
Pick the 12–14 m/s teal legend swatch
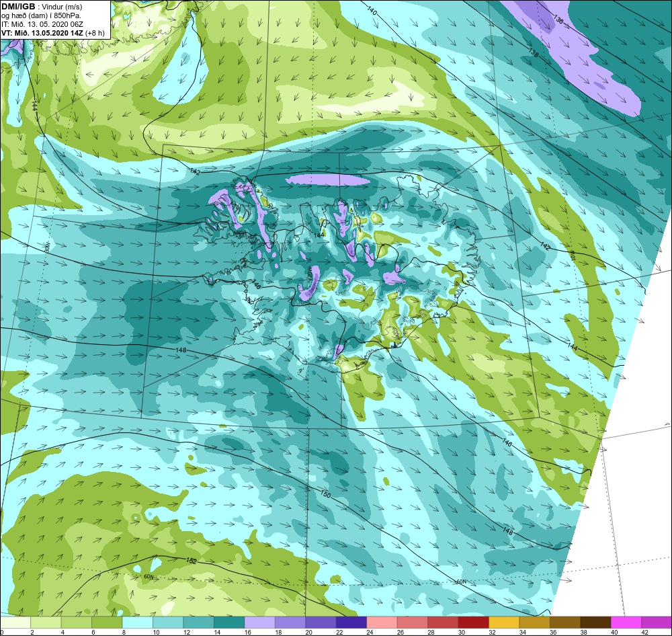(x=199, y=623)
